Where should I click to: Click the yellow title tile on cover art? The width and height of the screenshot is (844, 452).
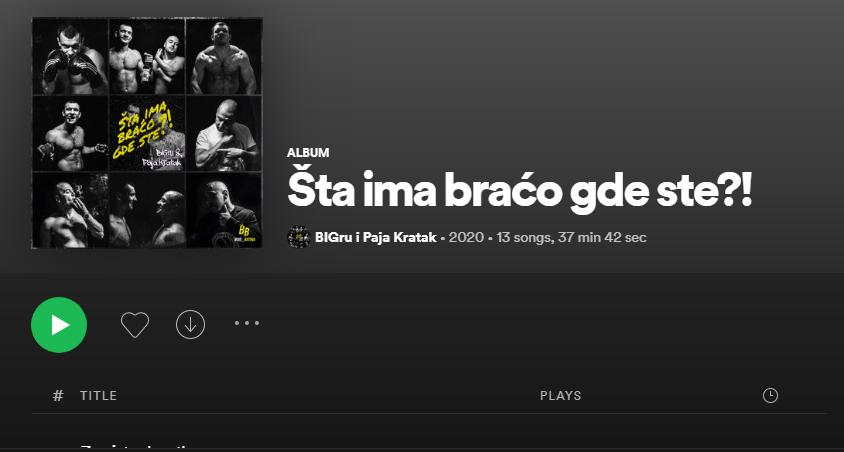point(147,133)
